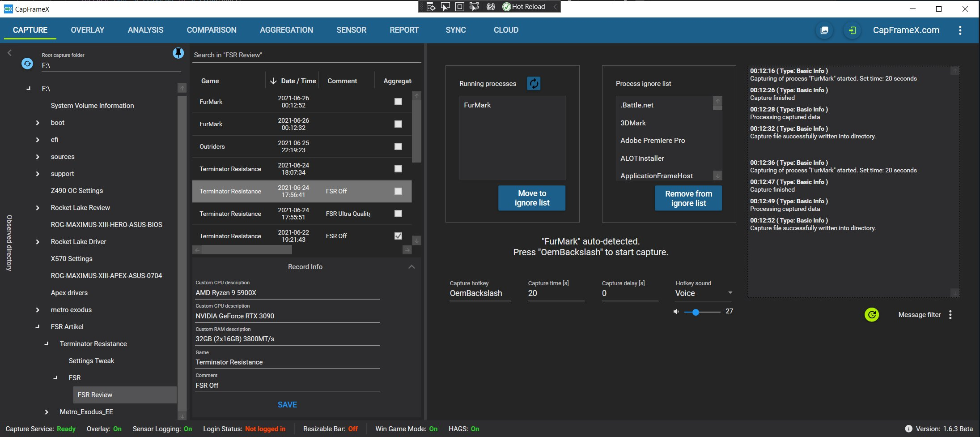Click the green login icon

(852, 30)
